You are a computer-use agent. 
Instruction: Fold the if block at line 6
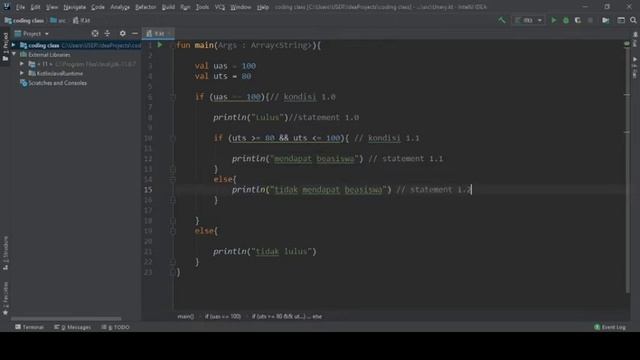coord(173,97)
